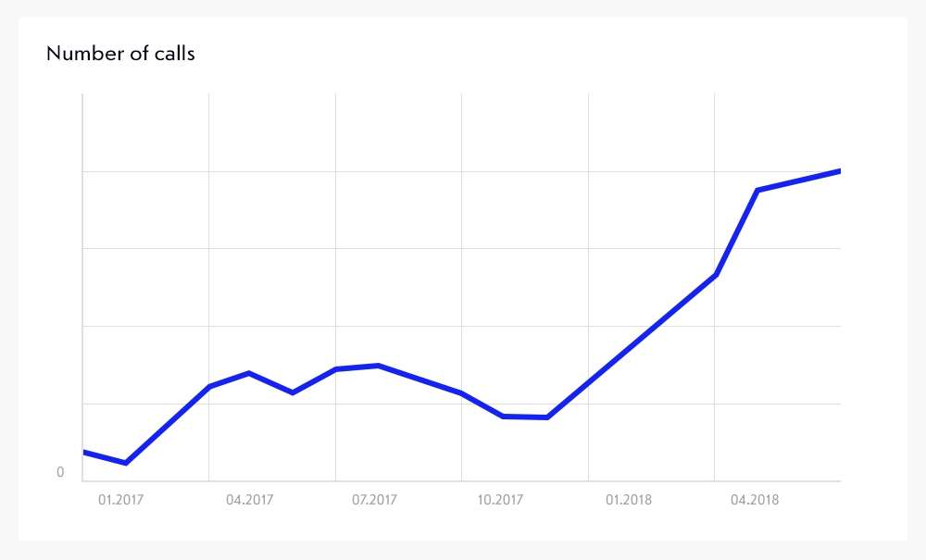Click the line's lowest point near 01.2017
This screenshot has width=926, height=560.
click(x=125, y=463)
